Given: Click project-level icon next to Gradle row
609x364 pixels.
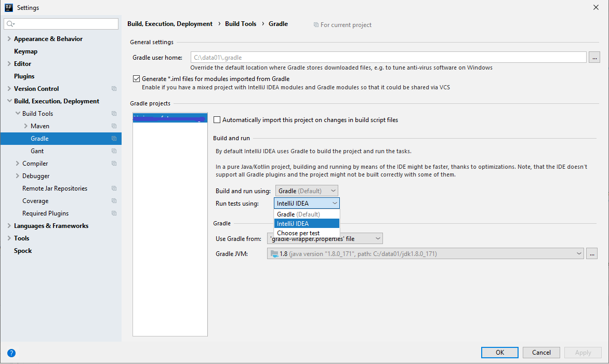Looking at the screenshot, I should pyautogui.click(x=114, y=138).
